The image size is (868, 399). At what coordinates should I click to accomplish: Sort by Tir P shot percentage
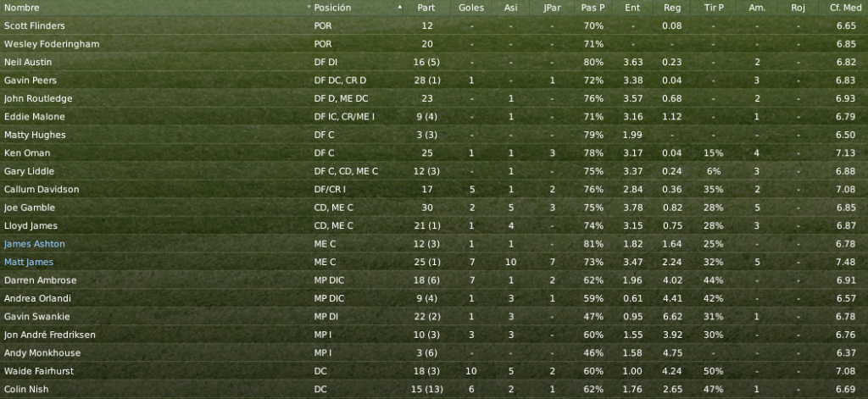[x=713, y=8]
